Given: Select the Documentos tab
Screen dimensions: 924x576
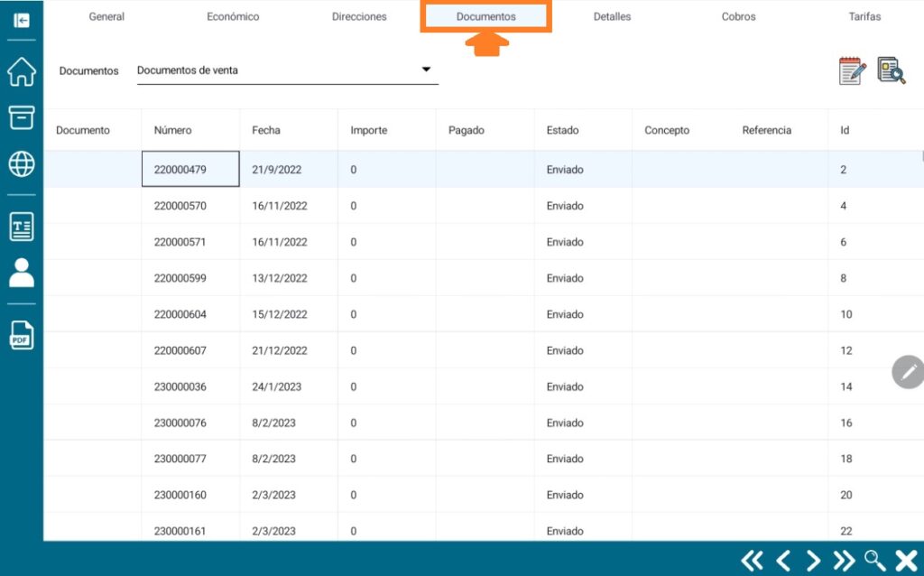Looking at the screenshot, I should (486, 16).
